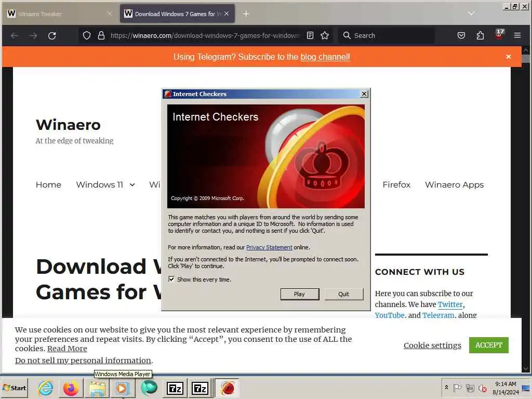
Task: Open Windows Explorer folder in taskbar
Action: coord(97,388)
